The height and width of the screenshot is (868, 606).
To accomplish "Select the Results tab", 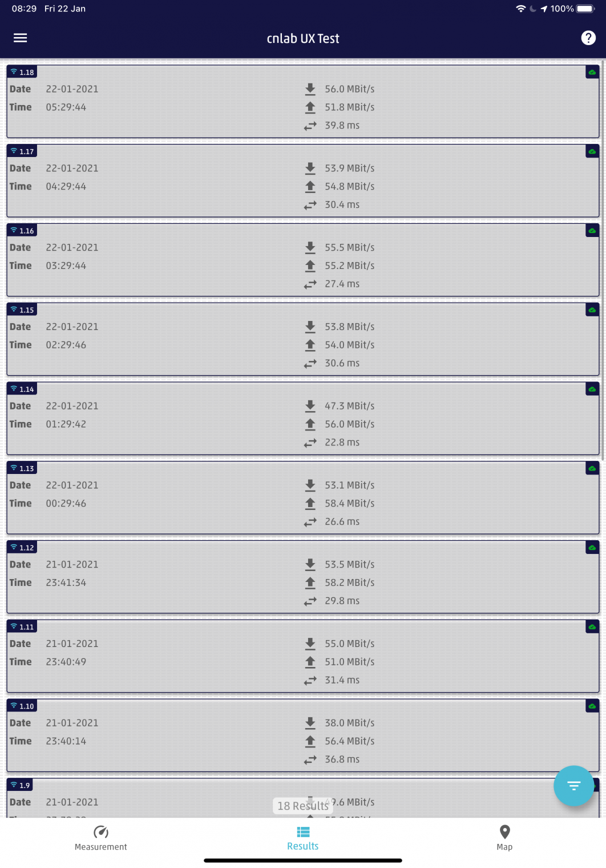I will coord(303,838).
